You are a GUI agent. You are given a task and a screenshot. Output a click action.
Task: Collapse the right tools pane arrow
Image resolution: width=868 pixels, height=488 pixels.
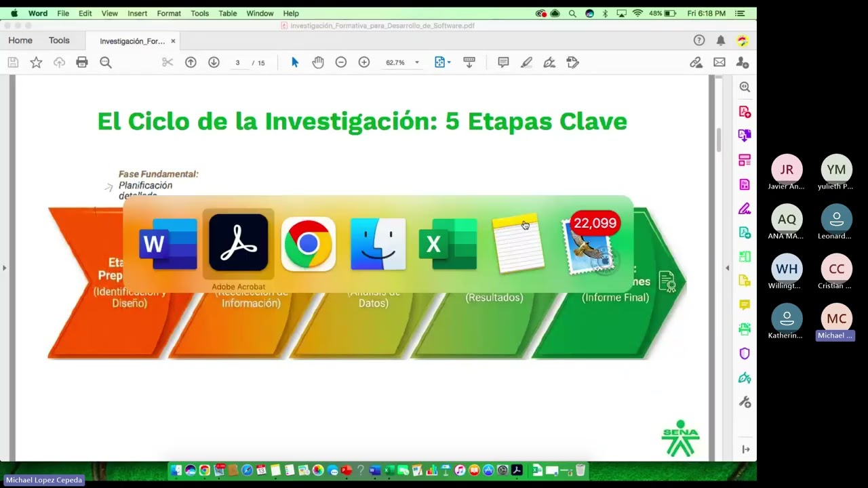(746, 449)
